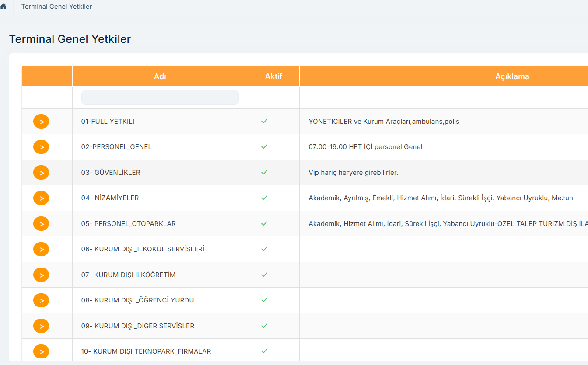588x365 pixels.
Task: Toggle the Aktif checkmark for 03- GÜVENLİKLER
Action: pyautogui.click(x=264, y=173)
